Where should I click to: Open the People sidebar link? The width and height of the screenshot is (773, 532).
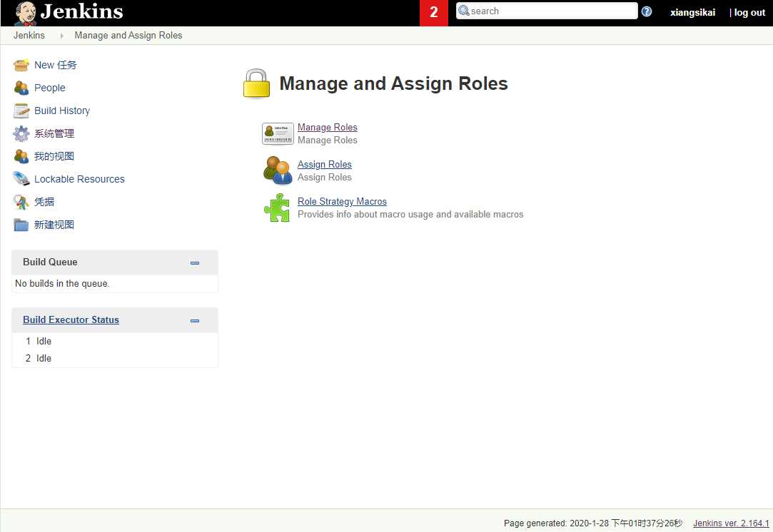pos(50,88)
